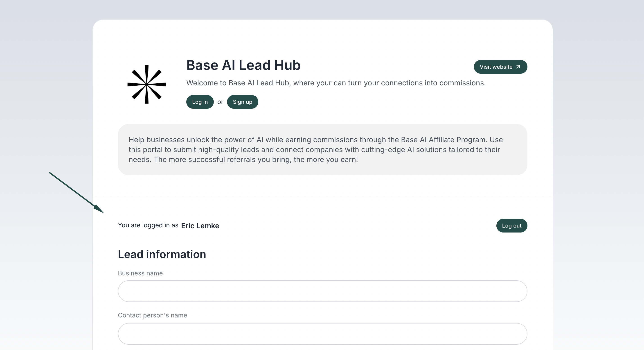
Task: Select the Eric Lemke username text
Action: pyautogui.click(x=200, y=226)
